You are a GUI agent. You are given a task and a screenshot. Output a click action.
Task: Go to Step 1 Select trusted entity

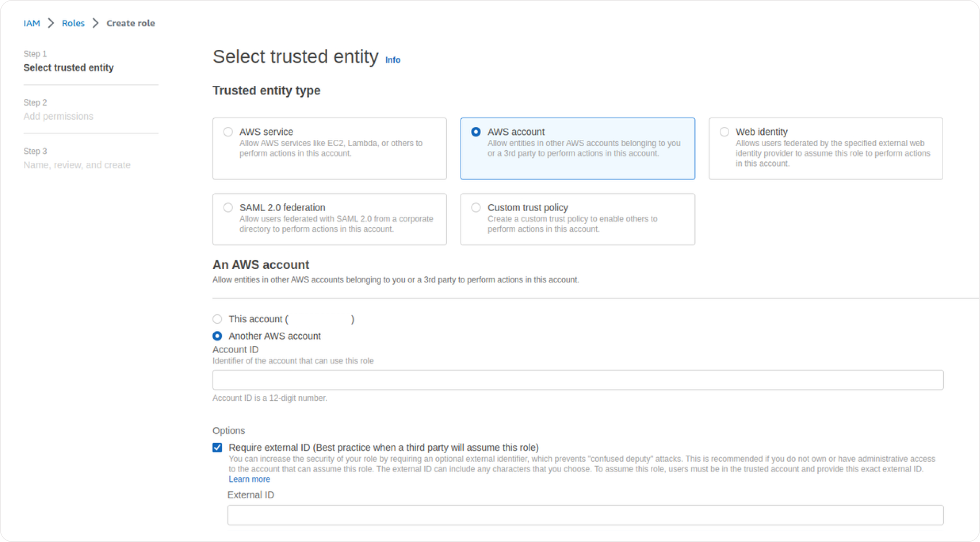(69, 68)
